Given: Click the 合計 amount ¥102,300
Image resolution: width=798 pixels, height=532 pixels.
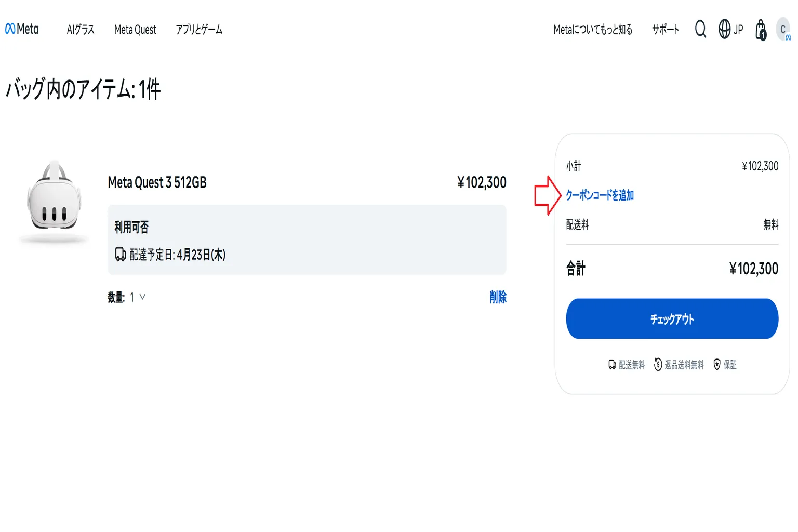Looking at the screenshot, I should 754,269.
